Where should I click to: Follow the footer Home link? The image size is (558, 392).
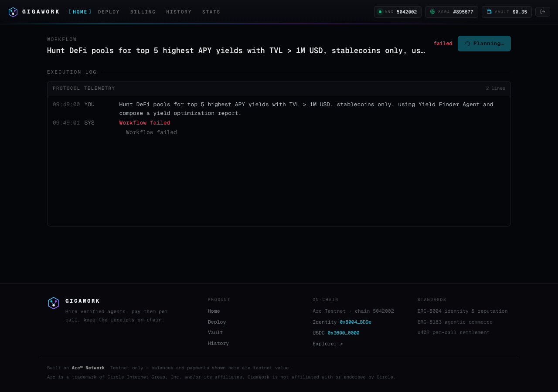[214, 311]
